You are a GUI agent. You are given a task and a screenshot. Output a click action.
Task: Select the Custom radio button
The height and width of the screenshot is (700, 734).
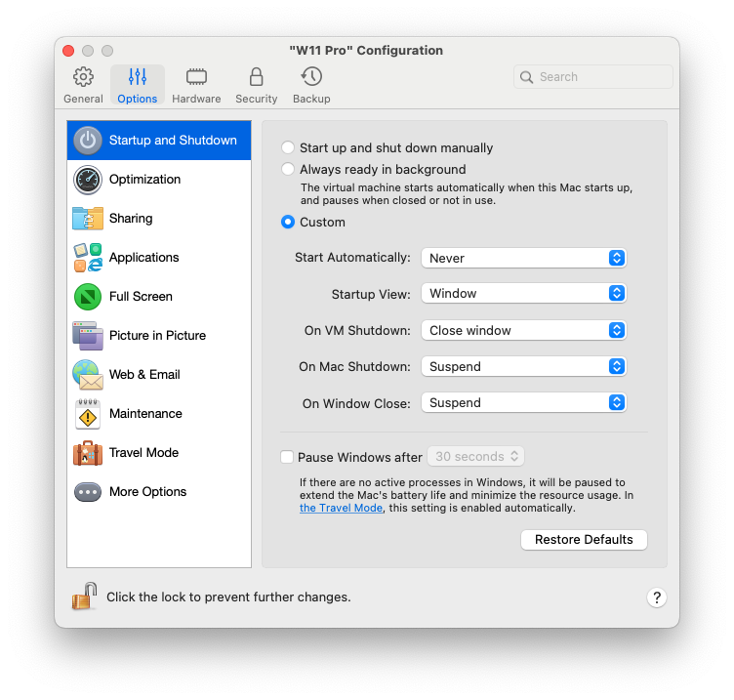pyautogui.click(x=288, y=222)
